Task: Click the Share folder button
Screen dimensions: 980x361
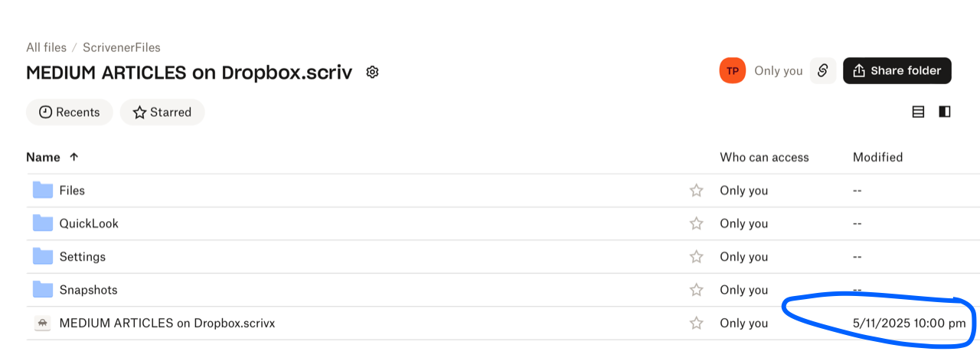Action: point(897,70)
